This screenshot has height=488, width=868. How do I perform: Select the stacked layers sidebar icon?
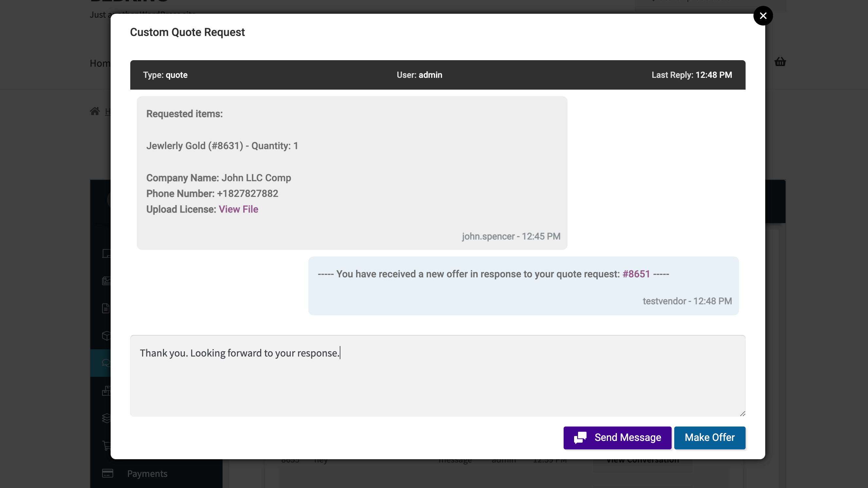pos(106,418)
